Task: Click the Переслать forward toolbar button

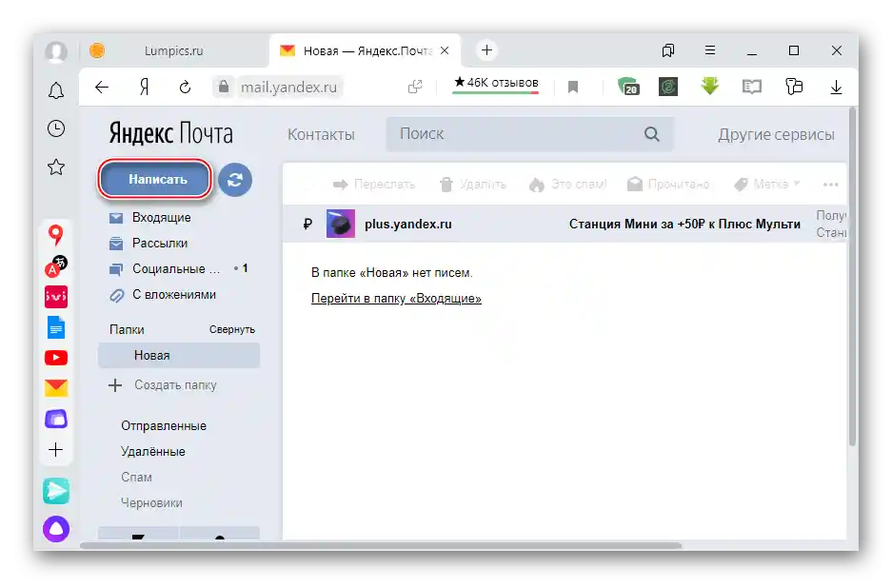Action: click(374, 184)
